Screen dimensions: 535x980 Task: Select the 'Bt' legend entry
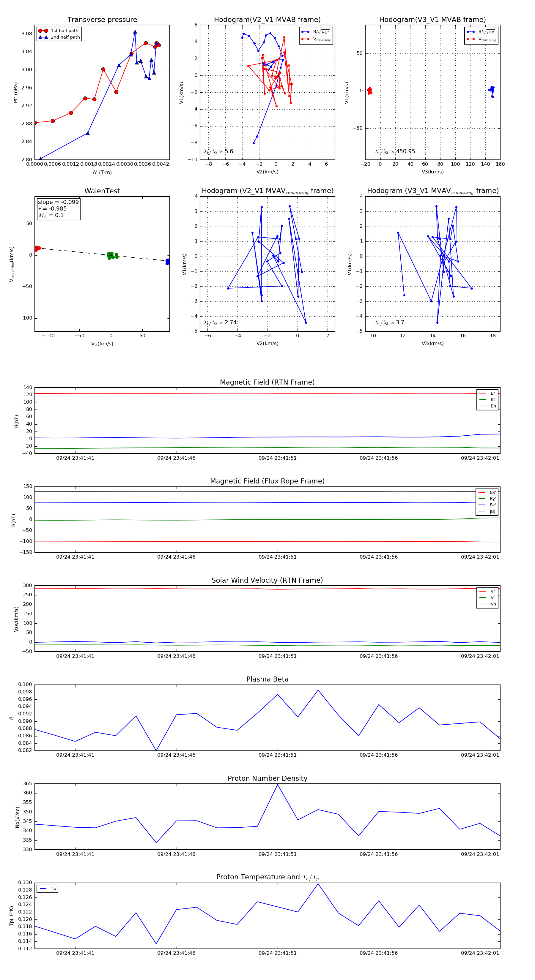click(488, 400)
